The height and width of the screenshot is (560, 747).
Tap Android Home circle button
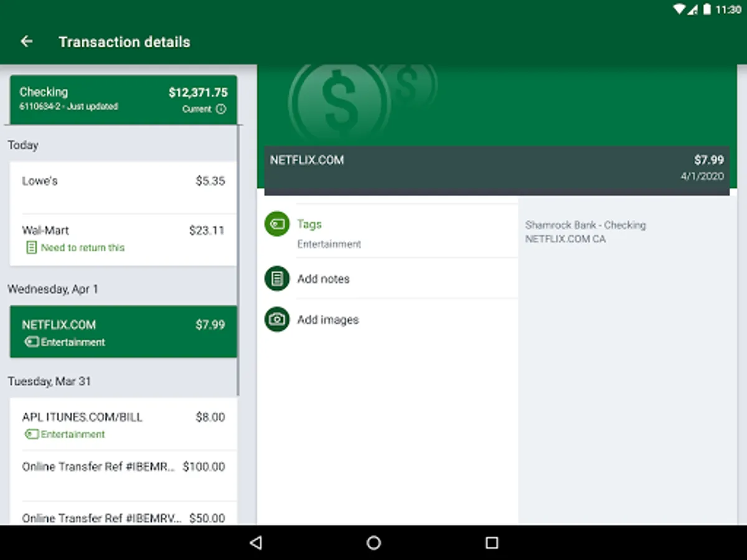coord(374,543)
